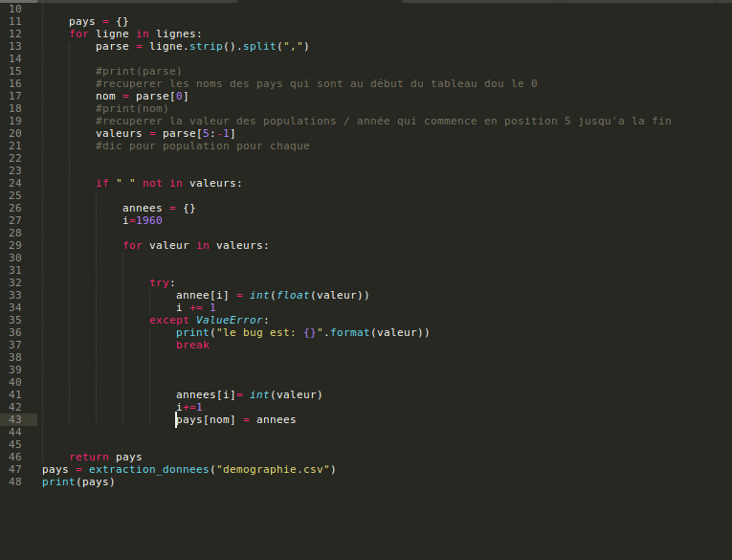Click the 'annees = {}' assignment on line 26
The image size is (732, 560).
pyautogui.click(x=159, y=209)
